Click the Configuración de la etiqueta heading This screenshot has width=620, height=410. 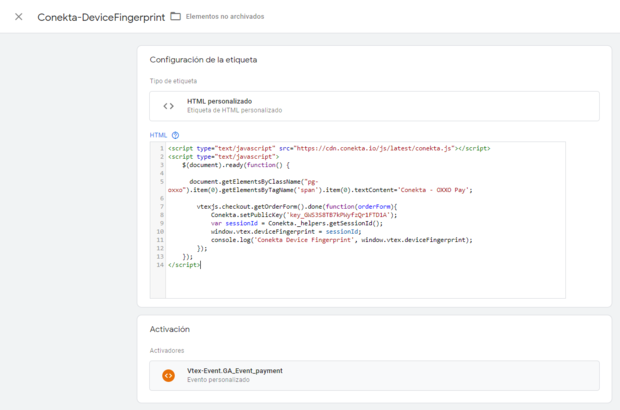coord(203,60)
